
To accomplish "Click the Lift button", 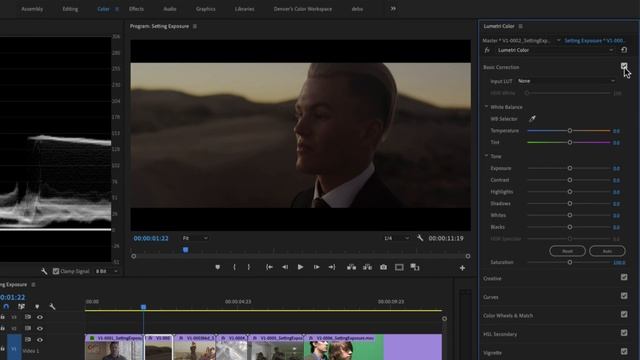I will (351, 267).
